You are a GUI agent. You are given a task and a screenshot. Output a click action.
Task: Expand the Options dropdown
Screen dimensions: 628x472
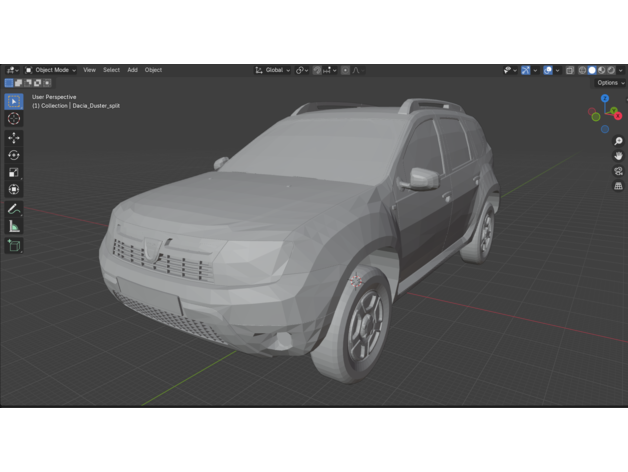point(609,83)
